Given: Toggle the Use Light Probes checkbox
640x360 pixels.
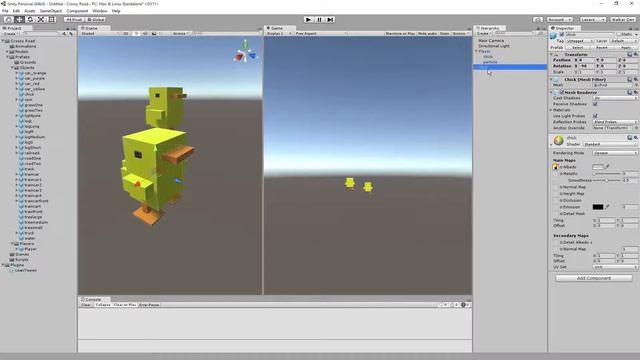Looking at the screenshot, I should point(595,116).
